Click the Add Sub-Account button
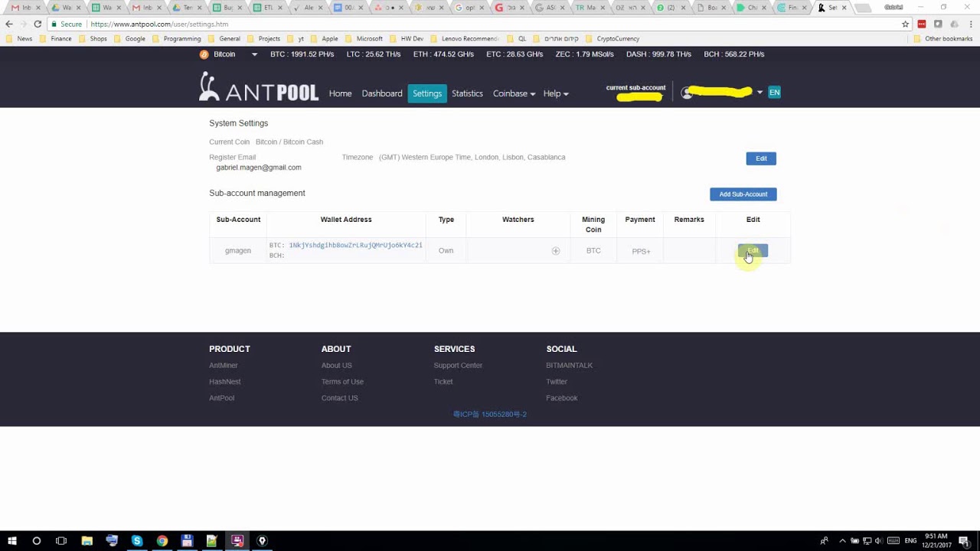Image resolution: width=980 pixels, height=551 pixels. coord(743,194)
